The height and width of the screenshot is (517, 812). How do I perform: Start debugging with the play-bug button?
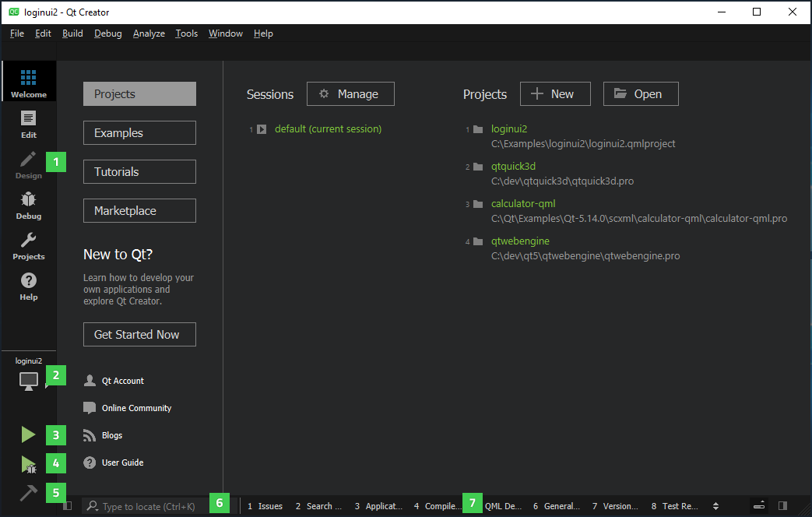29,464
